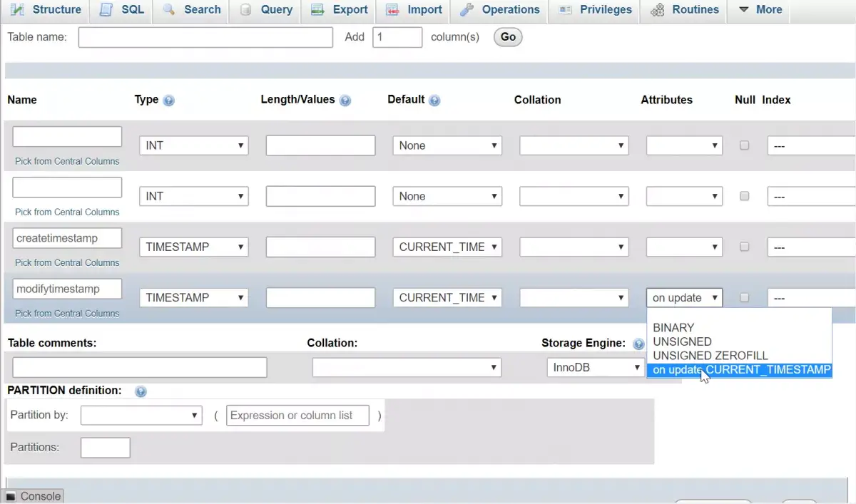Expand the Partition by dropdown
This screenshot has width=856, height=504.
(141, 416)
